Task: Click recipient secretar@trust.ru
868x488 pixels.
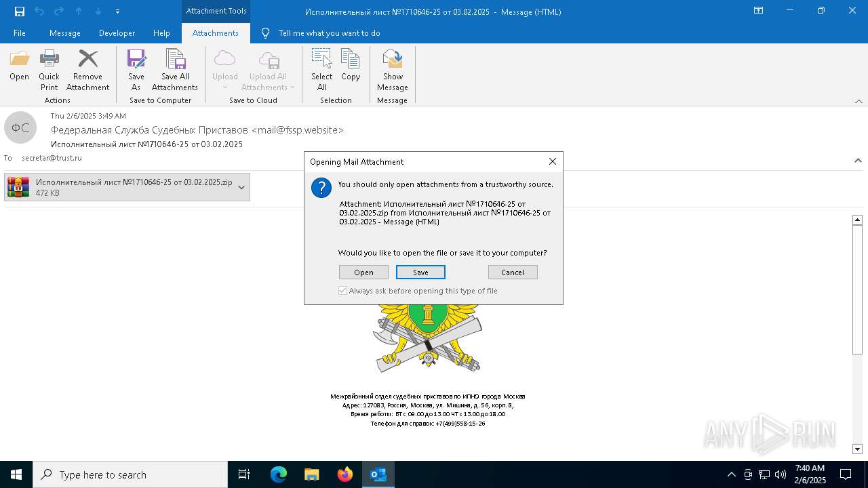Action: 52,158
